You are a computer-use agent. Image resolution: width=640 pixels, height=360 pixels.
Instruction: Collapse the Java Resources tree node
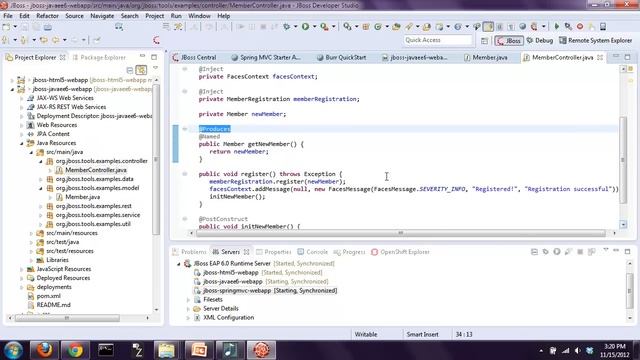(x=22, y=143)
